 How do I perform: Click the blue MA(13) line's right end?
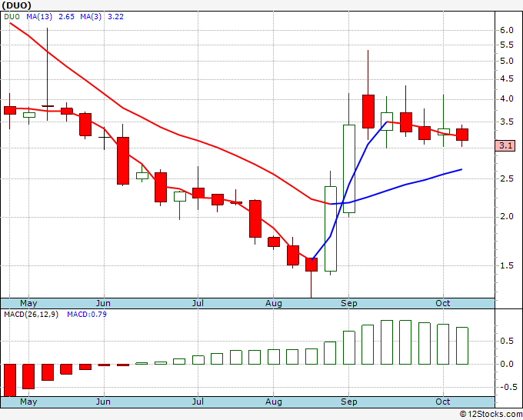click(461, 169)
